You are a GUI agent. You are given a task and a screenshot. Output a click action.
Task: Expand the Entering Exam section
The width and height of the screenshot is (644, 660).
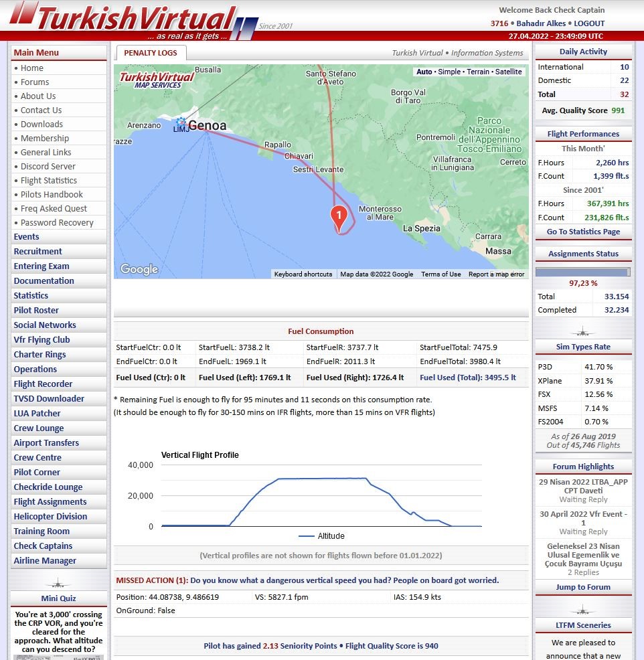click(58, 266)
